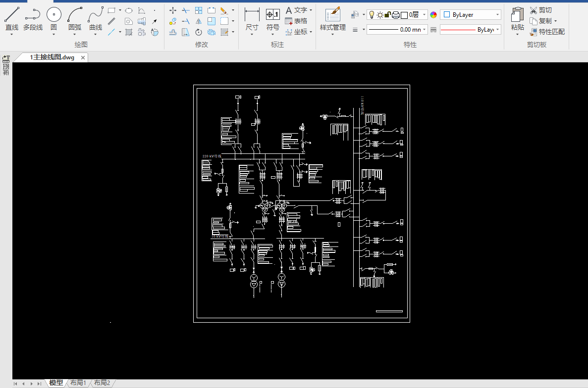
Task: Open the 符号 symbol annotation tool
Action: 272,19
